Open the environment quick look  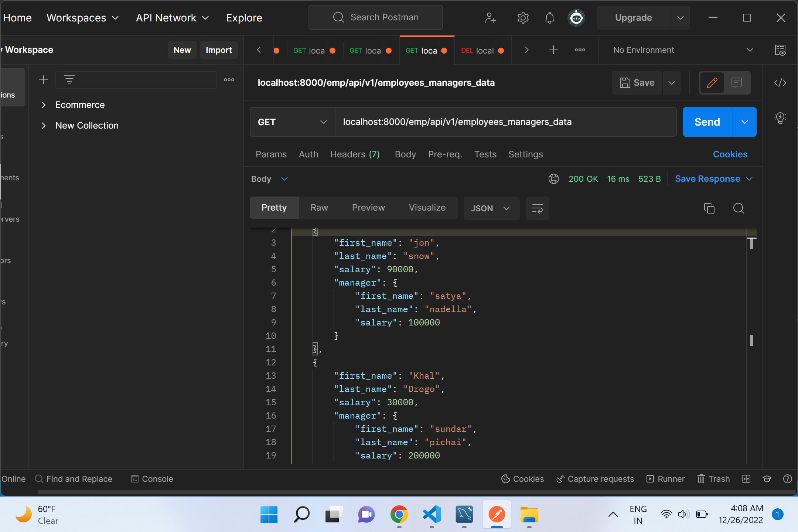781,50
